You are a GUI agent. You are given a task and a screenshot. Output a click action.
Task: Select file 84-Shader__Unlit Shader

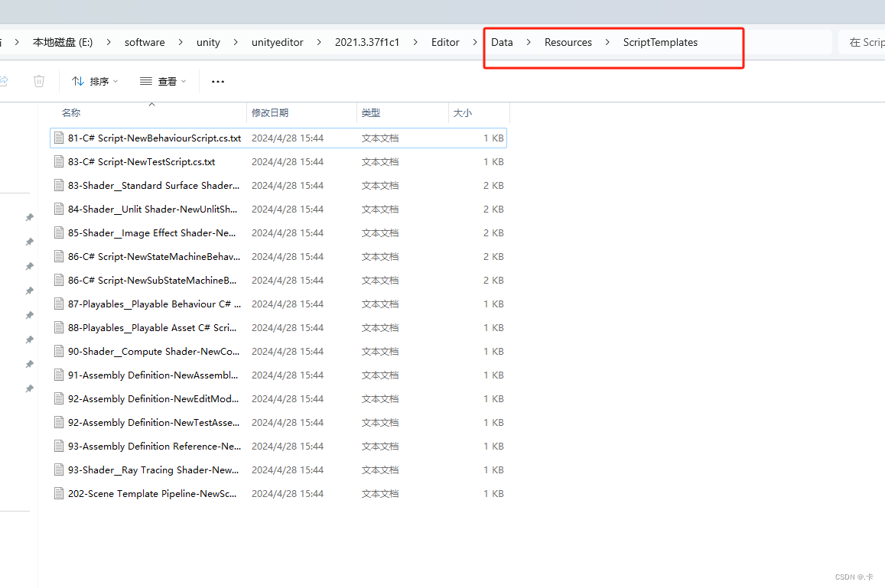coord(278,210)
